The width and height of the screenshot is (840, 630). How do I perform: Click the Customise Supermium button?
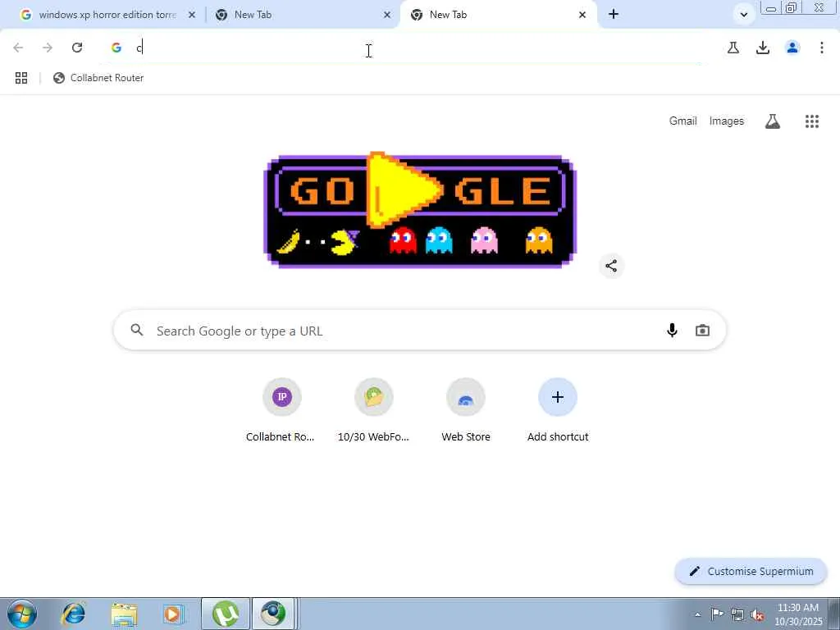pyautogui.click(x=751, y=571)
